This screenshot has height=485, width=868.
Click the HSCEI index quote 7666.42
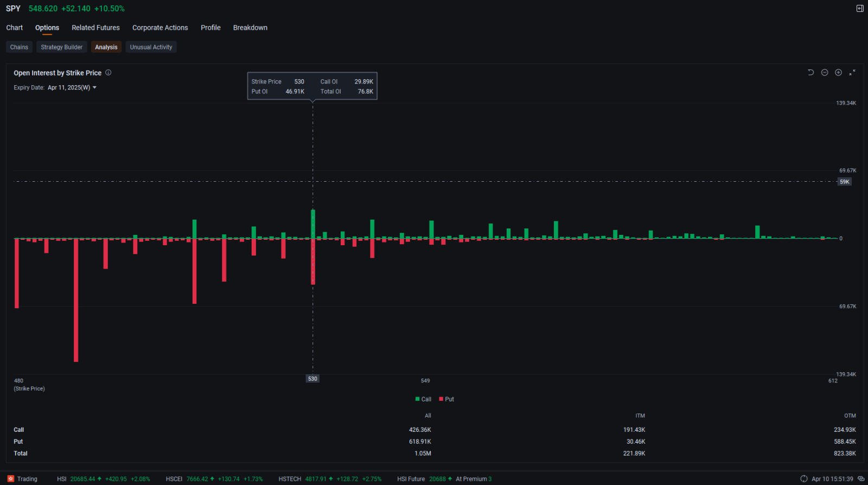point(197,479)
